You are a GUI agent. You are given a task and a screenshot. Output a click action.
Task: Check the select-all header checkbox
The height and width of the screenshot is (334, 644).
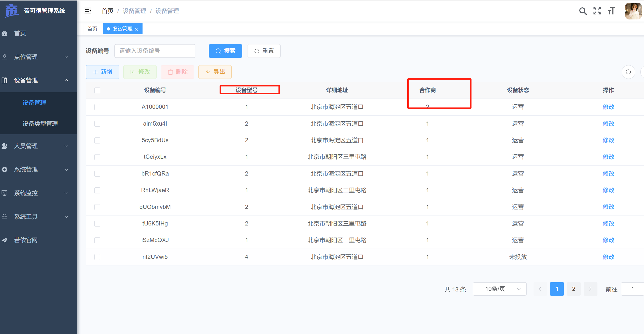coord(97,90)
